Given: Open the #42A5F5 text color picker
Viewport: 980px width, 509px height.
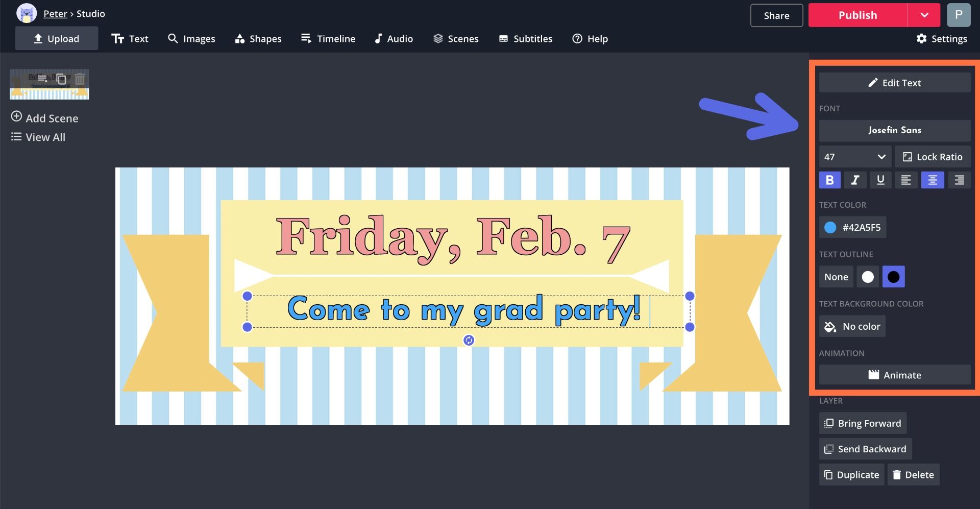Looking at the screenshot, I should pyautogui.click(x=852, y=227).
